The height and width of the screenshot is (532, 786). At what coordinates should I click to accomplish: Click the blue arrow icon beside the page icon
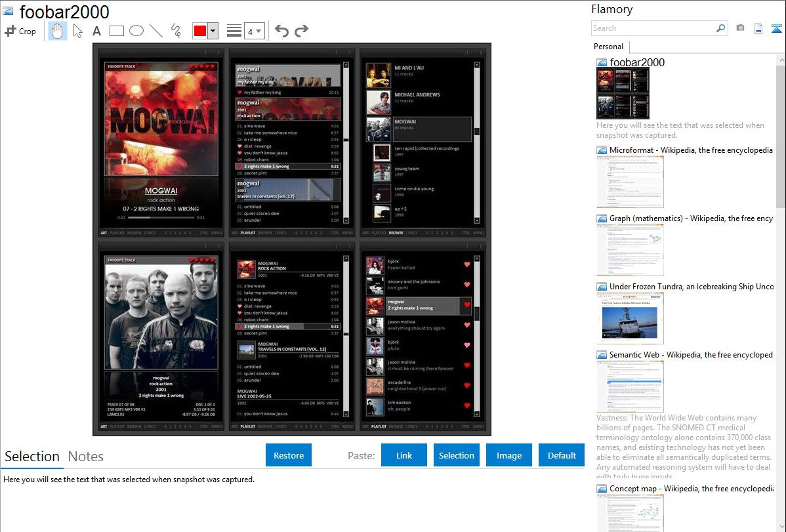(x=776, y=28)
